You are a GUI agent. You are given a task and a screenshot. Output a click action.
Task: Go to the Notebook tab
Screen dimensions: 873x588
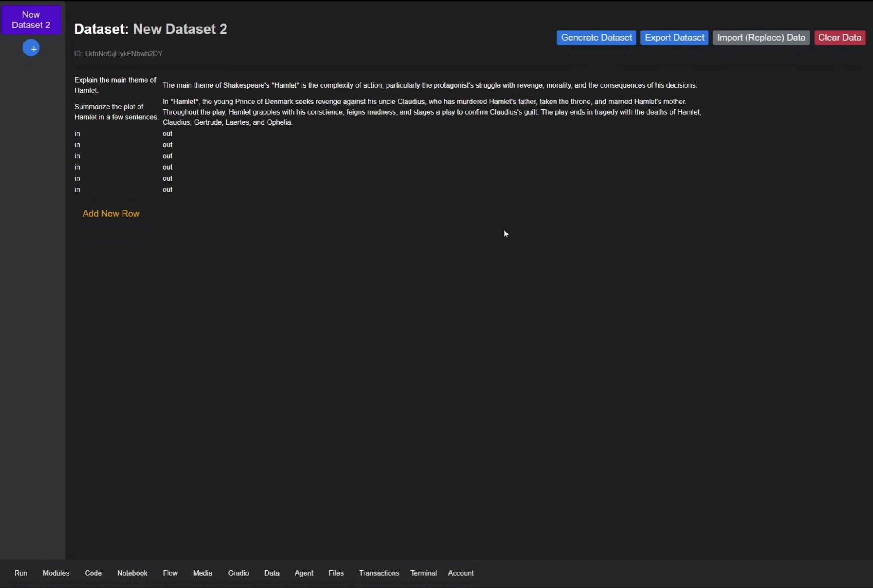pyautogui.click(x=132, y=573)
